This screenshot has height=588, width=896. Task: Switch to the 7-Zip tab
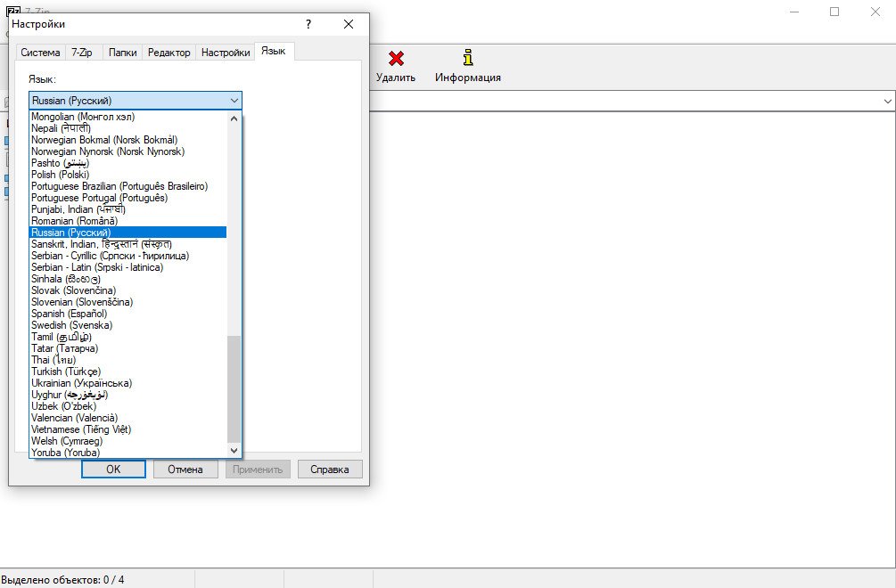point(82,53)
